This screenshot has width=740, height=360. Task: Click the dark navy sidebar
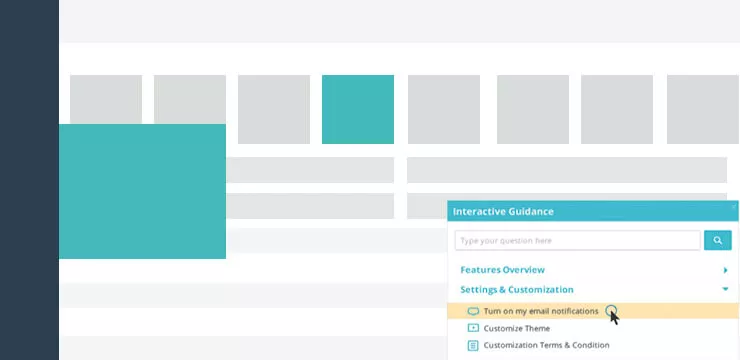tap(29, 180)
